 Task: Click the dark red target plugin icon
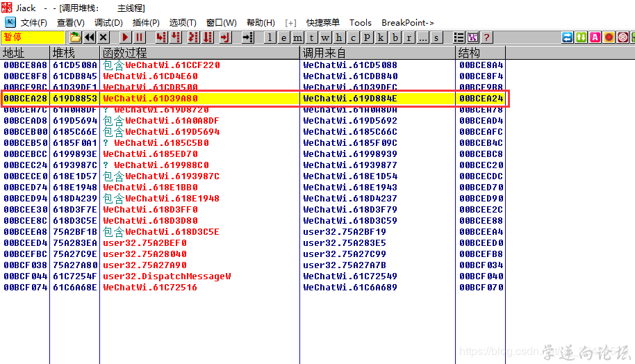pos(623,38)
